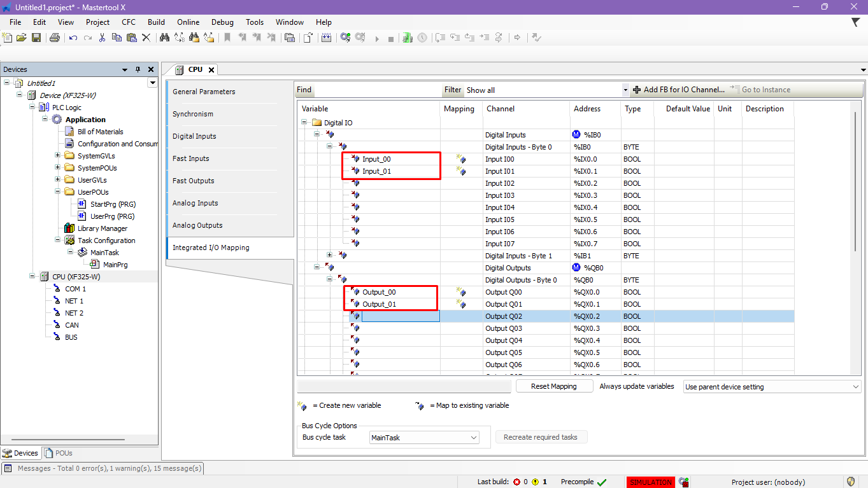Viewport: 868px width, 488px height.
Task: Click the Print toolbar icon
Action: (55, 38)
